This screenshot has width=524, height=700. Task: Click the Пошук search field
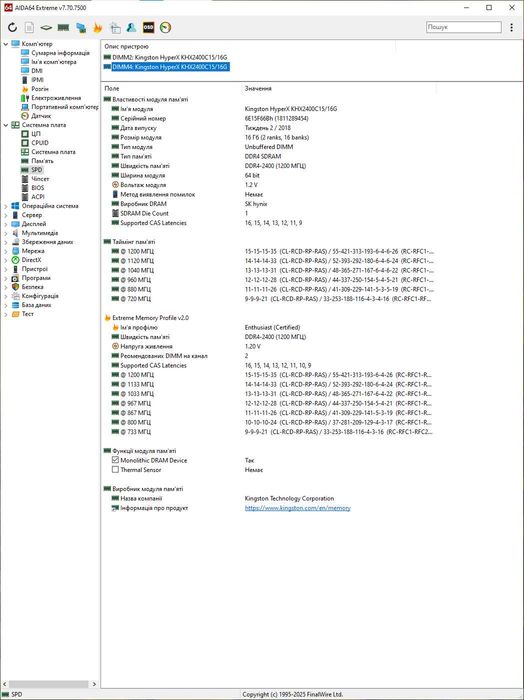pyautogui.click(x=464, y=27)
